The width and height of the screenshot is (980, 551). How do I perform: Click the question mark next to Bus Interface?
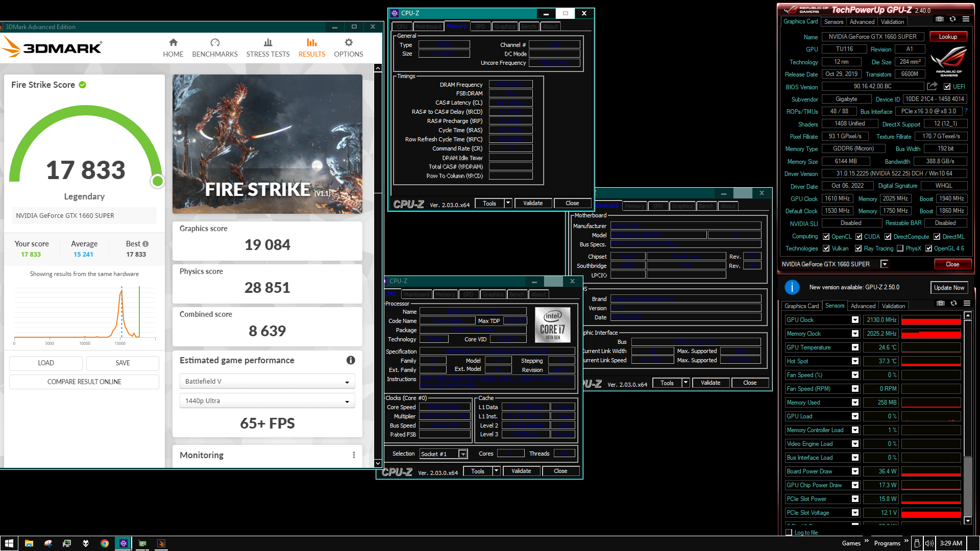point(966,111)
